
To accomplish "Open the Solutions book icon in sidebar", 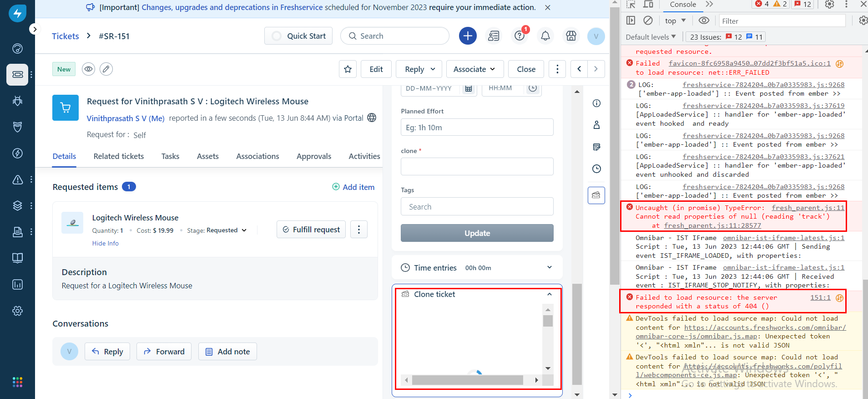I will click(x=17, y=258).
